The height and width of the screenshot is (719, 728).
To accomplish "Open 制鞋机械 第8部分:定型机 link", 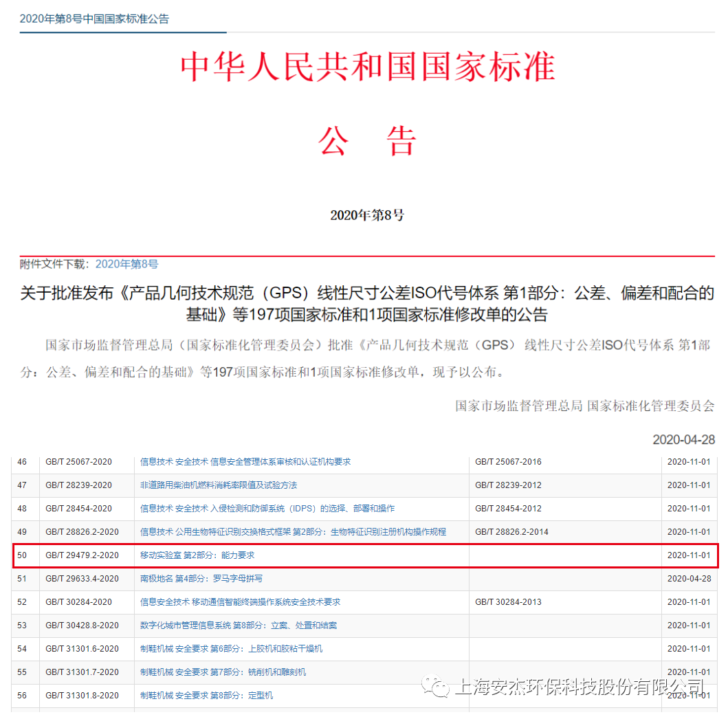I will click(x=206, y=696).
